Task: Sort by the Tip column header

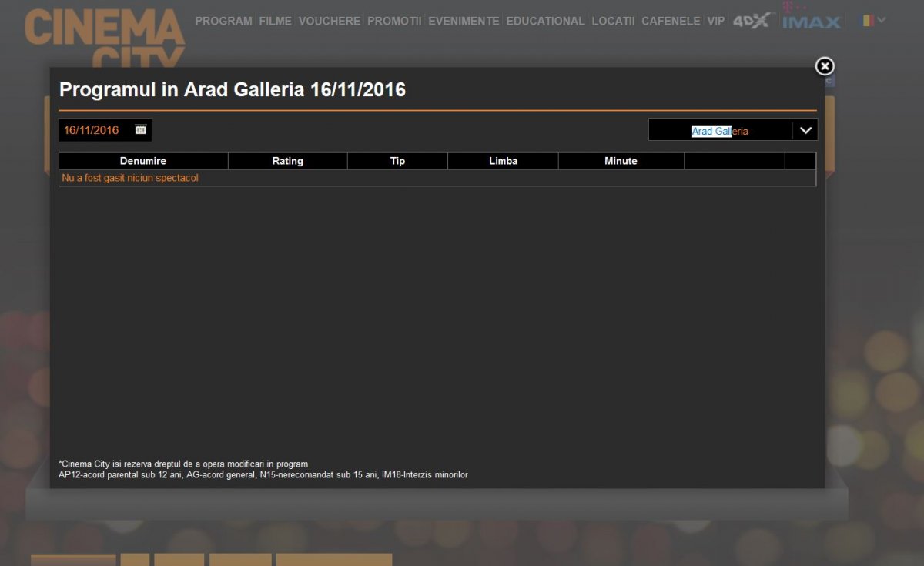Action: [x=397, y=161]
